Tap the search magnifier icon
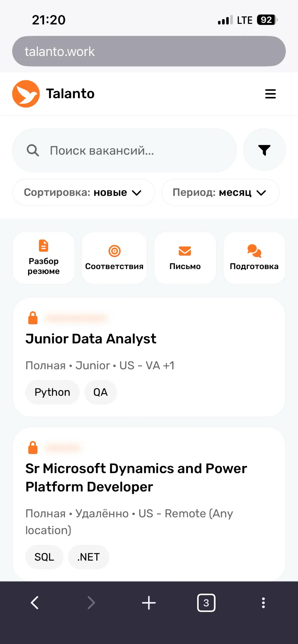The image size is (298, 644). click(33, 150)
